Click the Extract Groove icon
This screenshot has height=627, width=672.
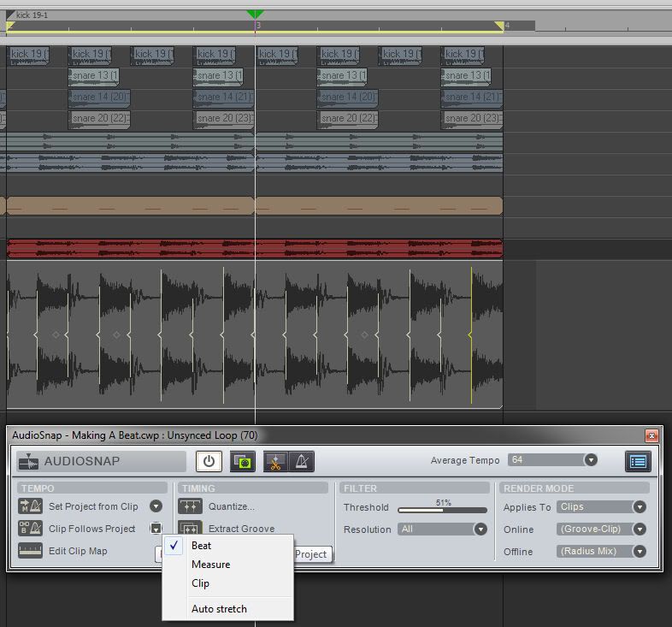tap(190, 529)
